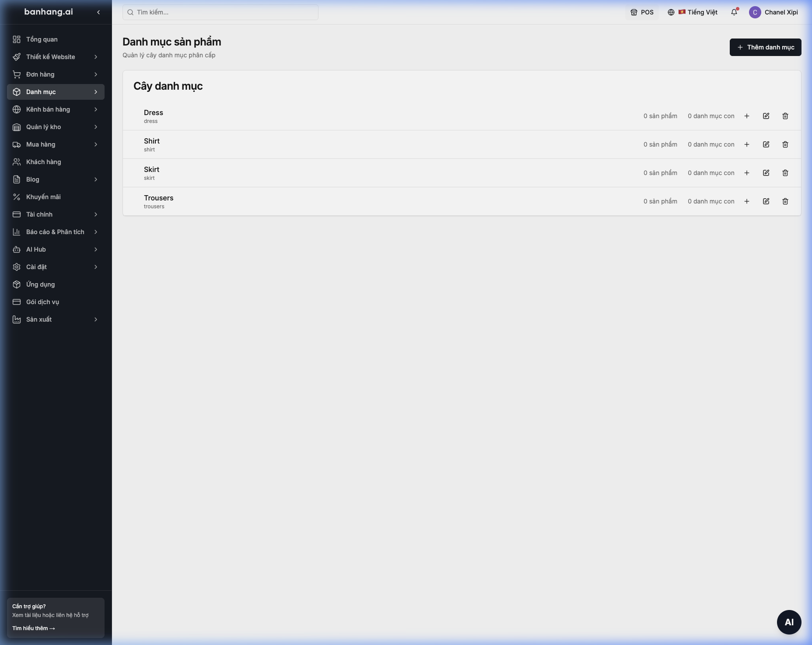Edit the Shirt category

coord(766,144)
